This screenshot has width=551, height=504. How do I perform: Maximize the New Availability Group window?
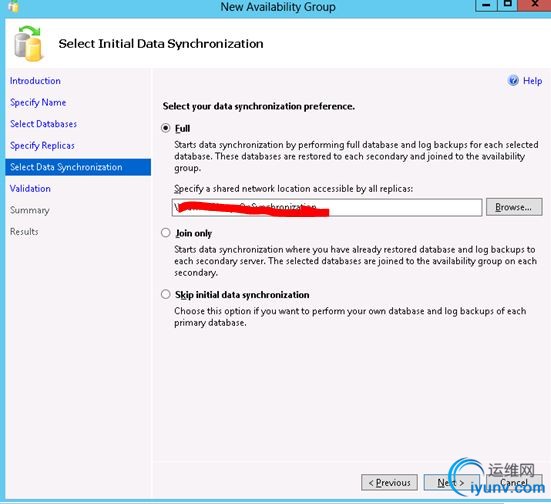pos(507,5)
